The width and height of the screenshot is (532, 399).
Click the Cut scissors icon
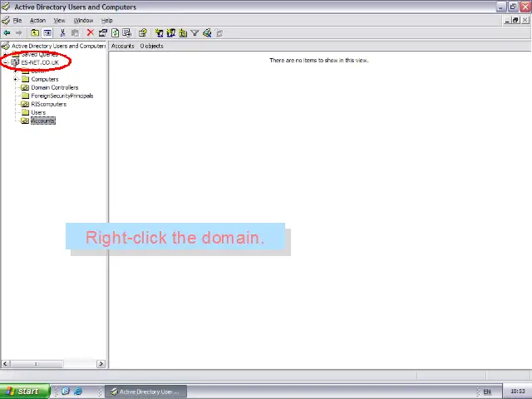pos(62,33)
